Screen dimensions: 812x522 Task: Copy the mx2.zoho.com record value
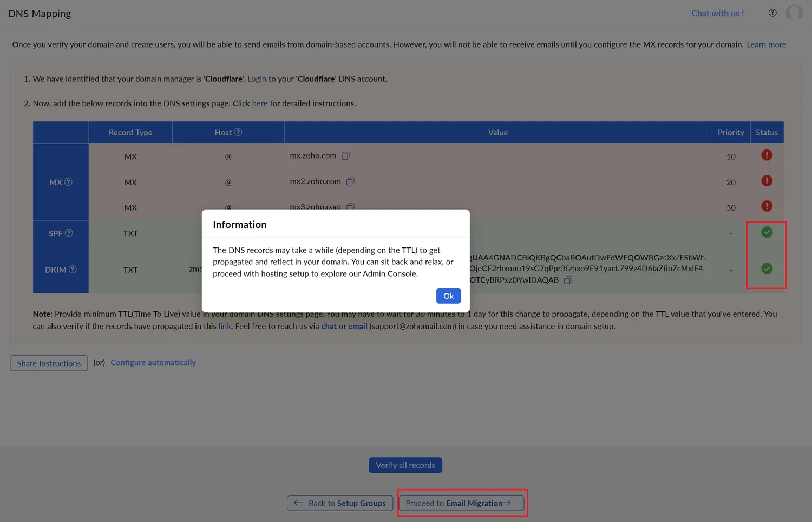pos(350,181)
